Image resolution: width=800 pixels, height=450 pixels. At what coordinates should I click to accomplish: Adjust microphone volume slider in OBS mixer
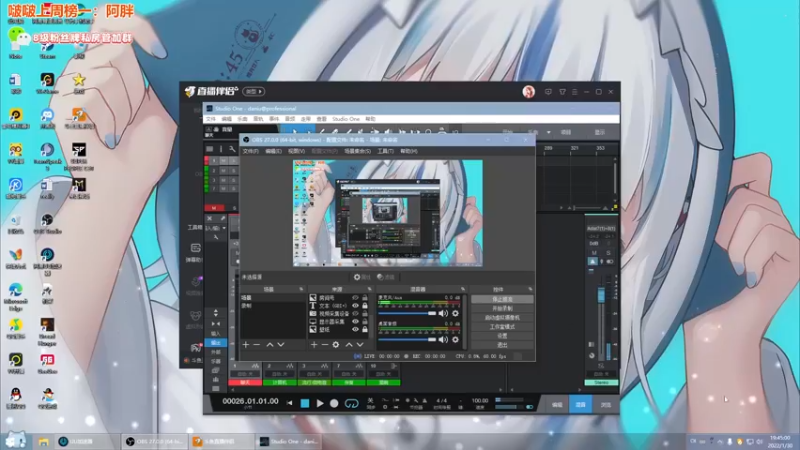coord(407,313)
